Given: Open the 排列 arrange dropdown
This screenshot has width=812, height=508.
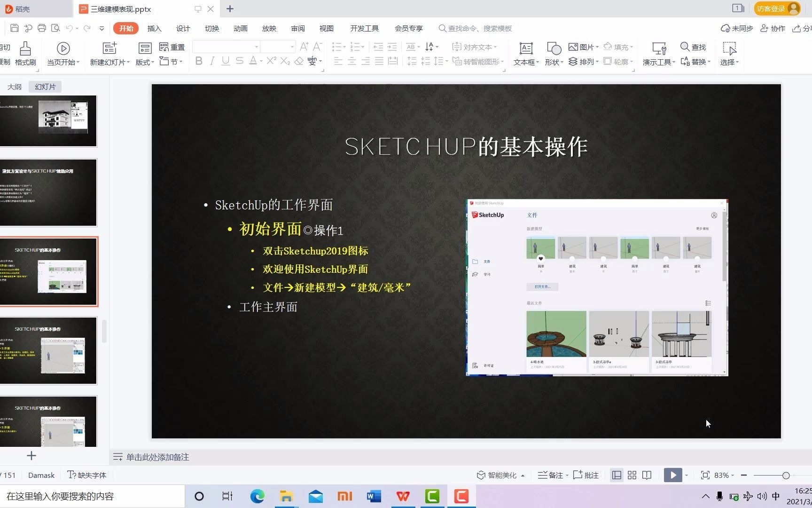Looking at the screenshot, I should click(x=584, y=62).
